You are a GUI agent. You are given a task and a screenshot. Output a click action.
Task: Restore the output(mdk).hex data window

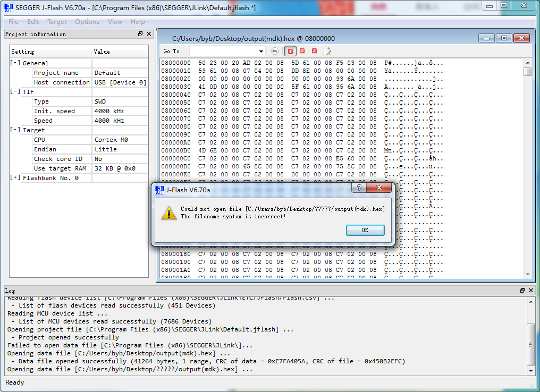[x=504, y=38]
